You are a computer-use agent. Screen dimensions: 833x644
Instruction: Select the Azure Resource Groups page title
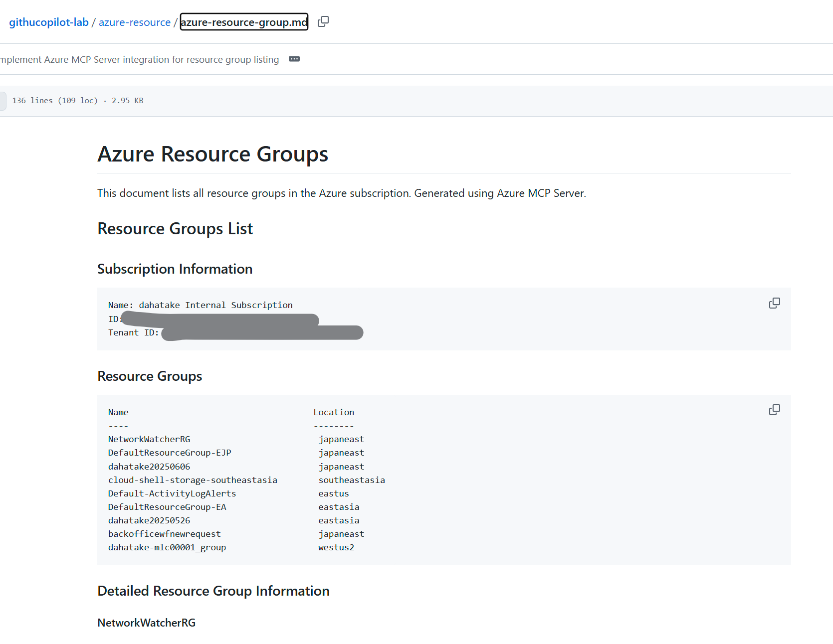pyautogui.click(x=212, y=154)
